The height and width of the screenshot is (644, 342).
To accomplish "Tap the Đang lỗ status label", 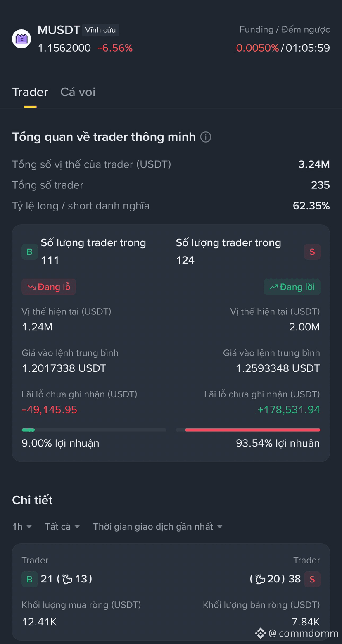I will [49, 287].
